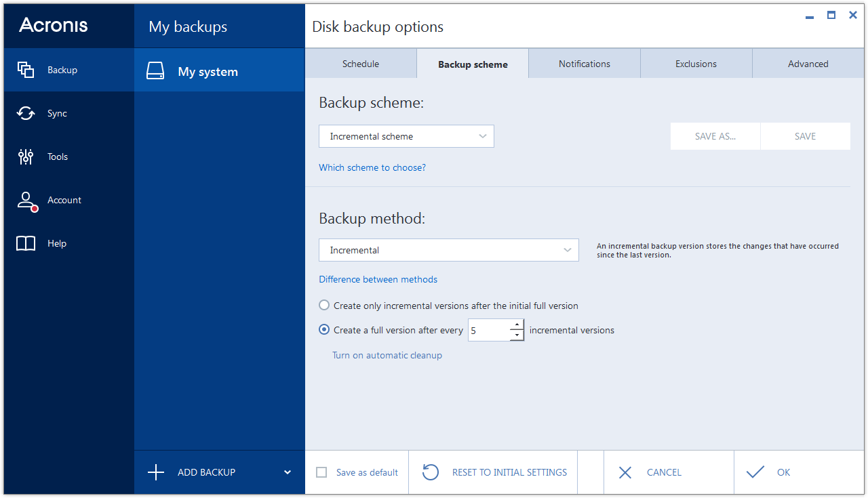Open the Difference between methods link
The image size is (868, 498).
378,279
